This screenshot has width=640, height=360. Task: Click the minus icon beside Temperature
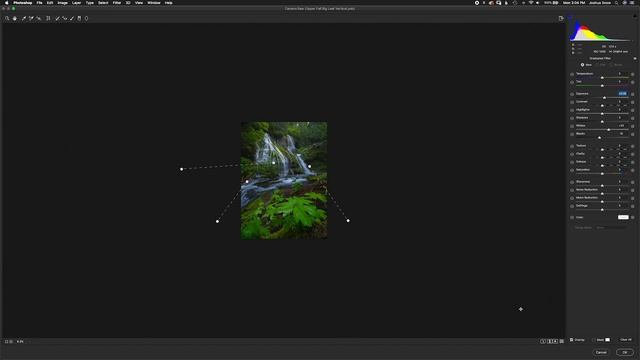572,74
